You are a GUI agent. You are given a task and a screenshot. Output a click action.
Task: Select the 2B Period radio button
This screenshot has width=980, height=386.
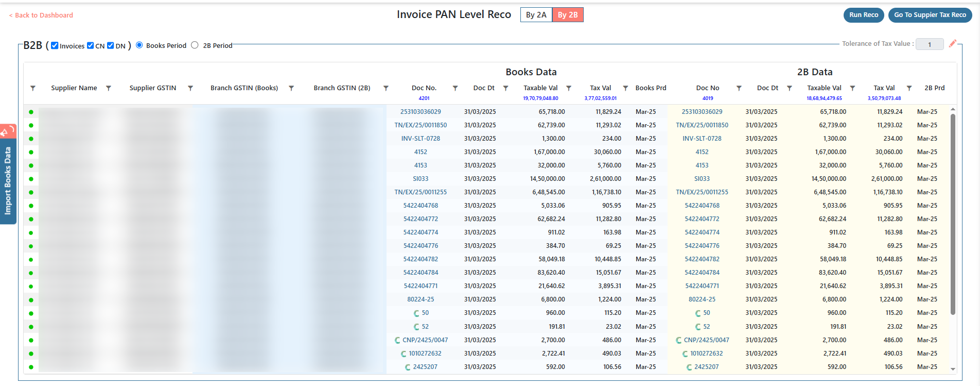(x=195, y=45)
